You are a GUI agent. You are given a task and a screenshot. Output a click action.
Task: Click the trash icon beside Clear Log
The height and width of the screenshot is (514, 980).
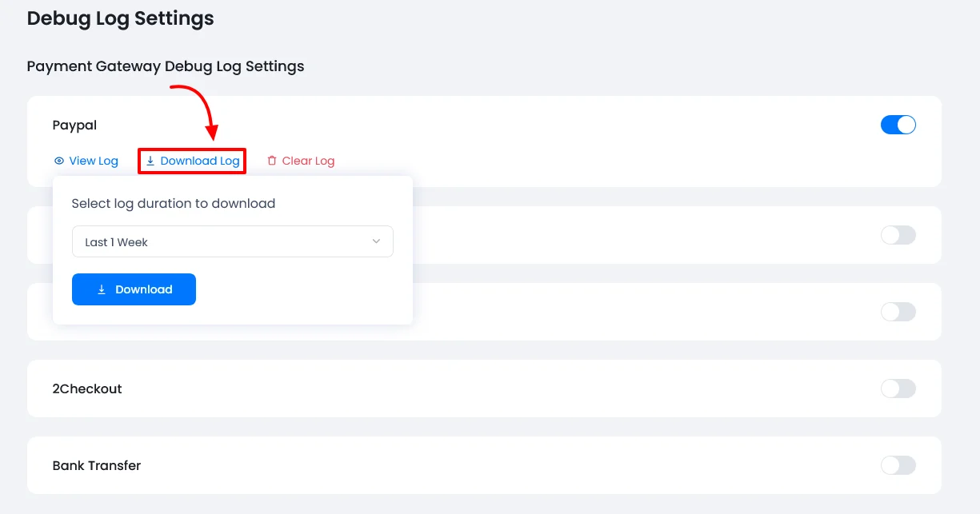[x=272, y=161]
